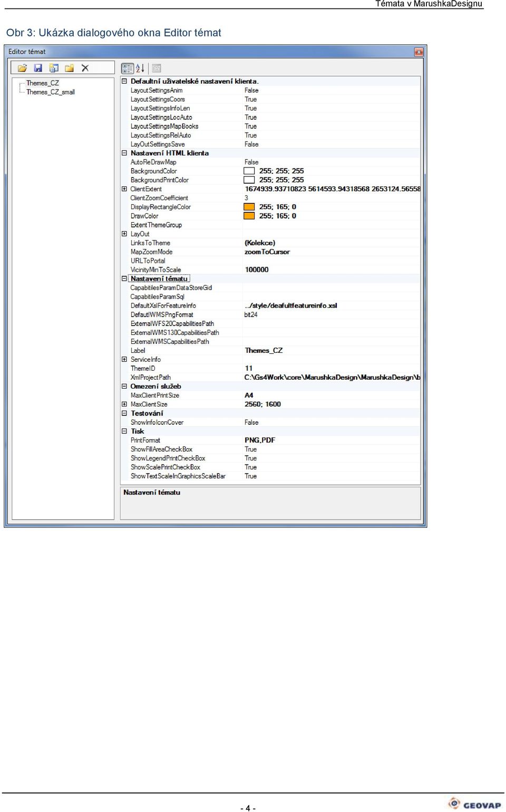Image resolution: width=506 pixels, height=812 pixels.
Task: Collapse the Testování section
Action: (124, 413)
